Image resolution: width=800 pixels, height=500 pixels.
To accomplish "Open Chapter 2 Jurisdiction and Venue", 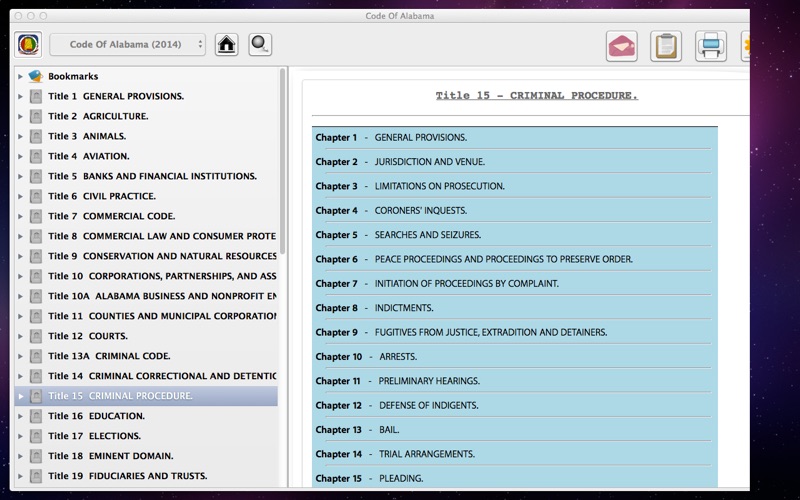I will tap(401, 162).
